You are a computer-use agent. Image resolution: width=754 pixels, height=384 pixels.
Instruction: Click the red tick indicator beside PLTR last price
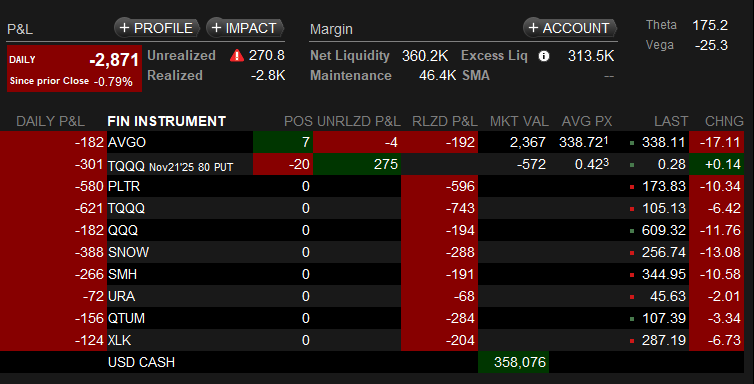632,187
